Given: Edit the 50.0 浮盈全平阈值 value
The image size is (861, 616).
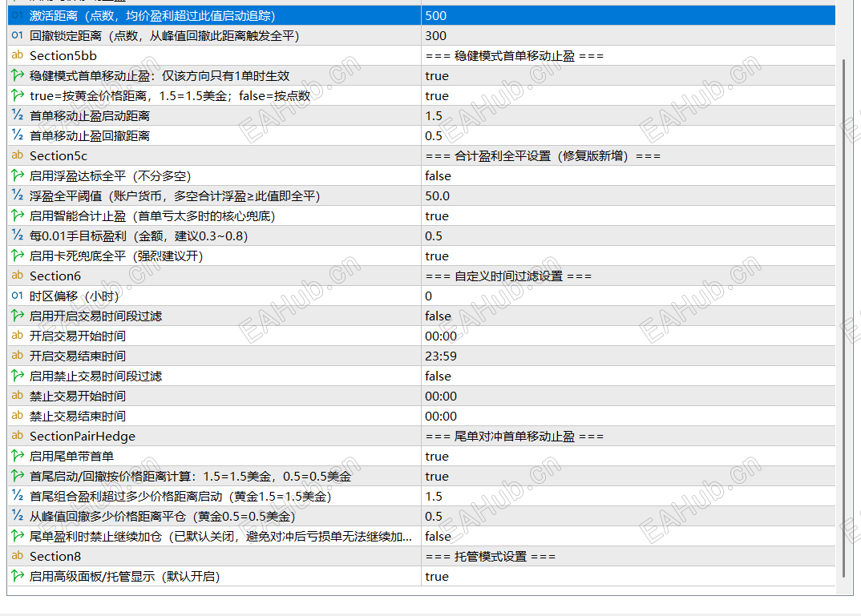Looking at the screenshot, I should [x=629, y=195].
